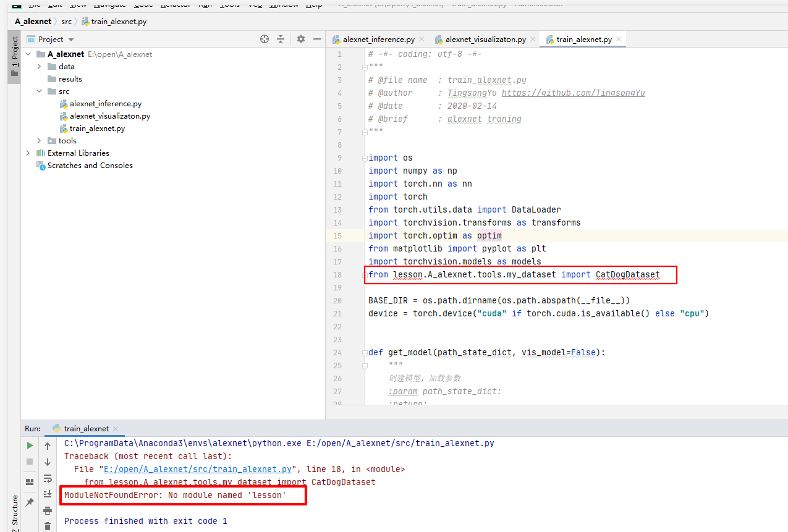This screenshot has height=532, width=788.
Task: Expand the External Libraries chevron
Action: click(x=28, y=153)
